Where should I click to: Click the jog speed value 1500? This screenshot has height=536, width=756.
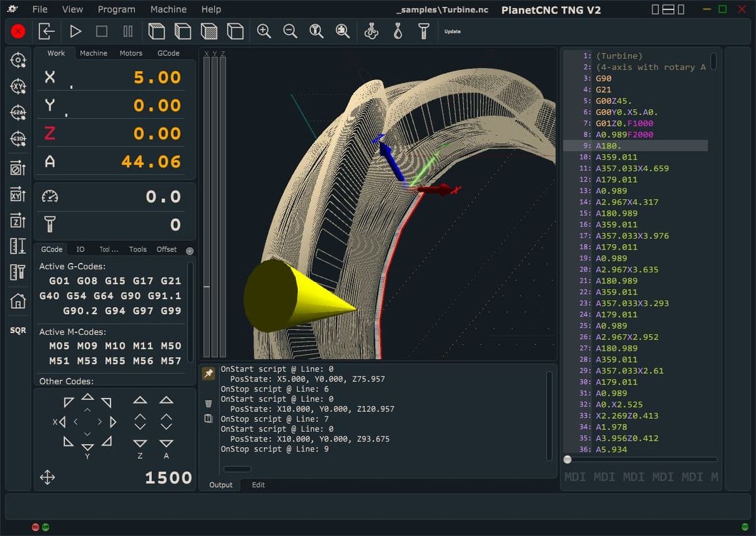click(x=168, y=478)
